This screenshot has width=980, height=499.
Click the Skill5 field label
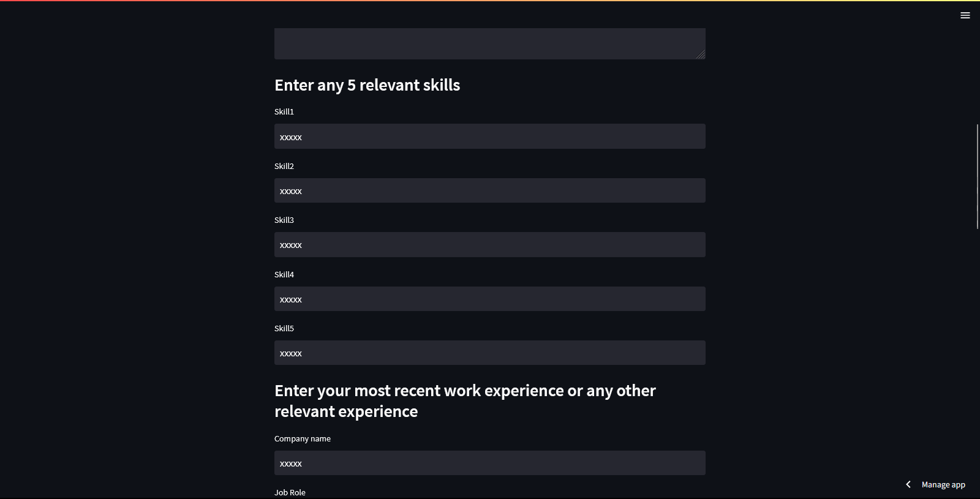pyautogui.click(x=284, y=328)
